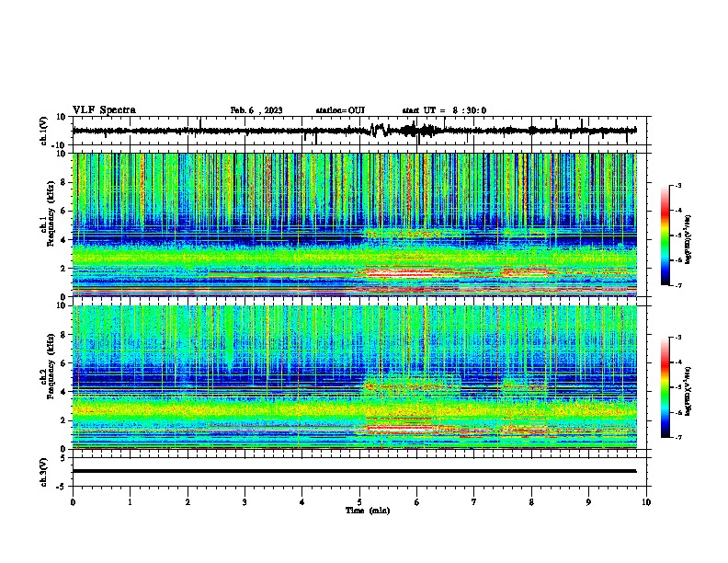The height and width of the screenshot is (563, 728).
Task: Click the "7" tick on the time axis
Action: coord(474,502)
